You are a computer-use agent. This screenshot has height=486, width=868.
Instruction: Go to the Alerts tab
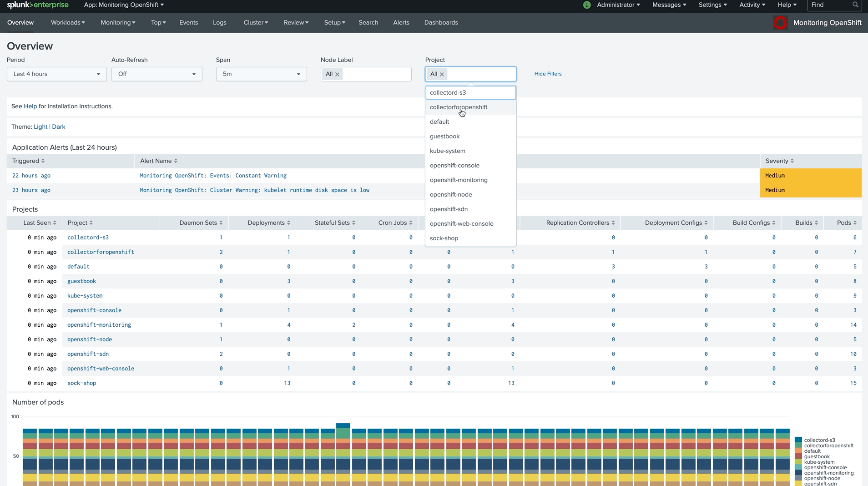[x=401, y=23]
